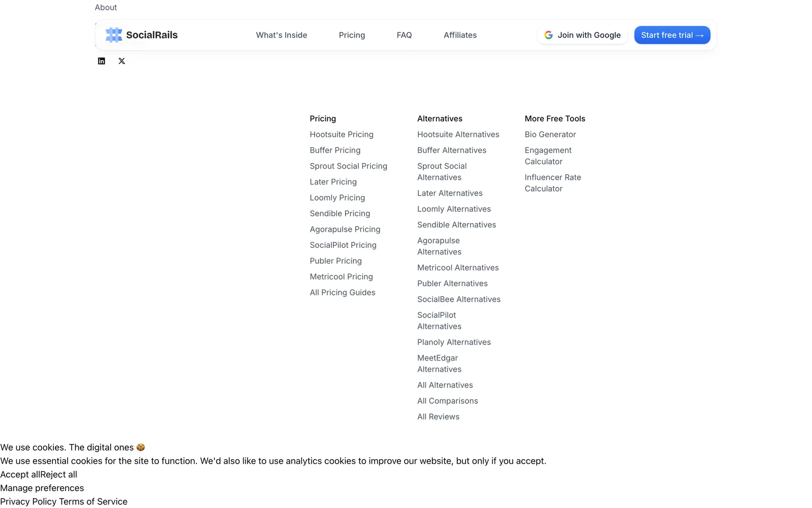
Task: Select Affiliates in the navigation bar
Action: 460,35
